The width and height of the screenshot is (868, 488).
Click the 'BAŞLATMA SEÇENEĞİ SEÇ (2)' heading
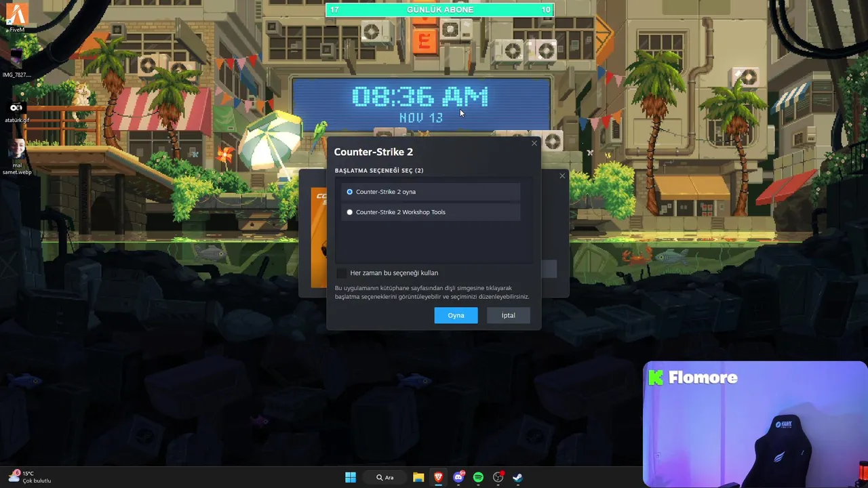click(379, 171)
